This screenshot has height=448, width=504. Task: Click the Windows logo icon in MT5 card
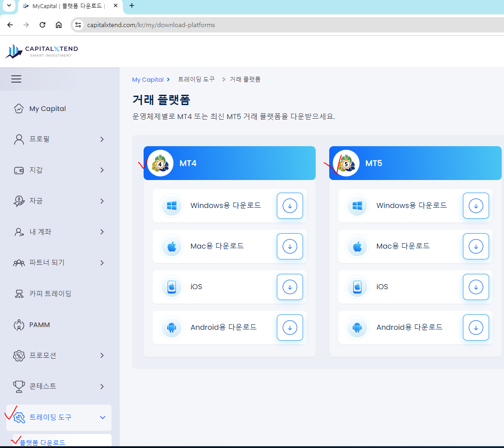point(357,206)
